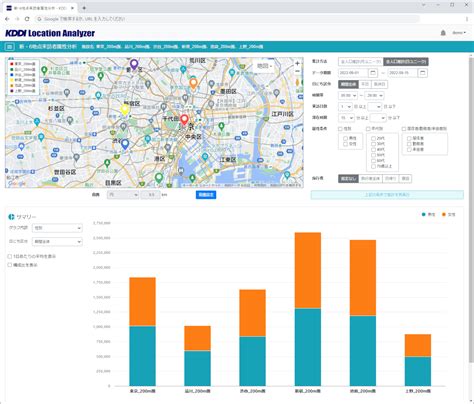
Task: Open the time range end dropdown
Action: [x=374, y=95]
